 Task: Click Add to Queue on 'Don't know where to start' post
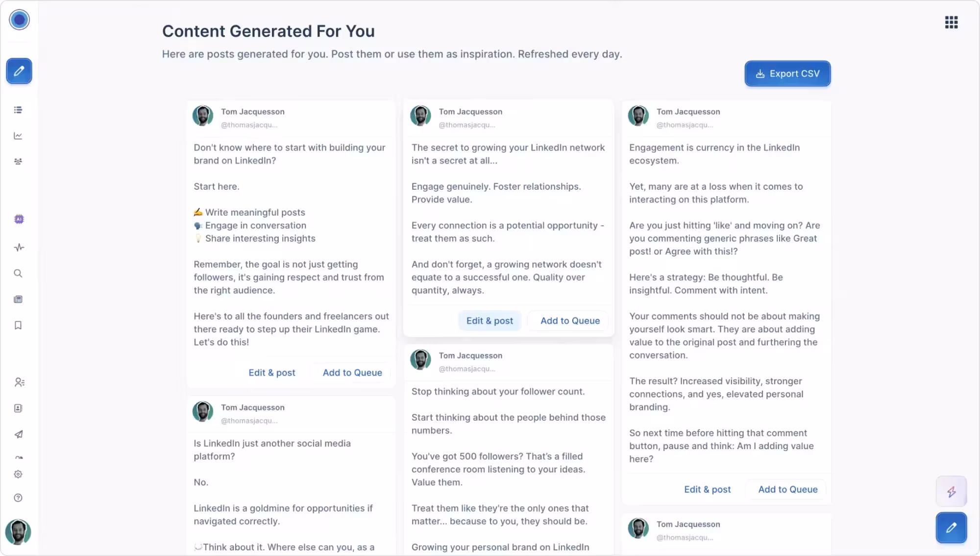352,373
